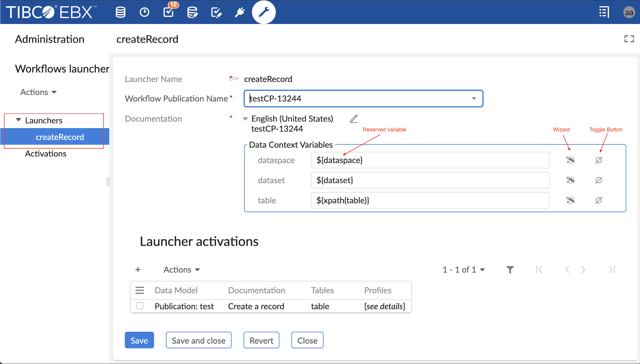Click the Revert button
The height and width of the screenshot is (364, 640).
(261, 340)
